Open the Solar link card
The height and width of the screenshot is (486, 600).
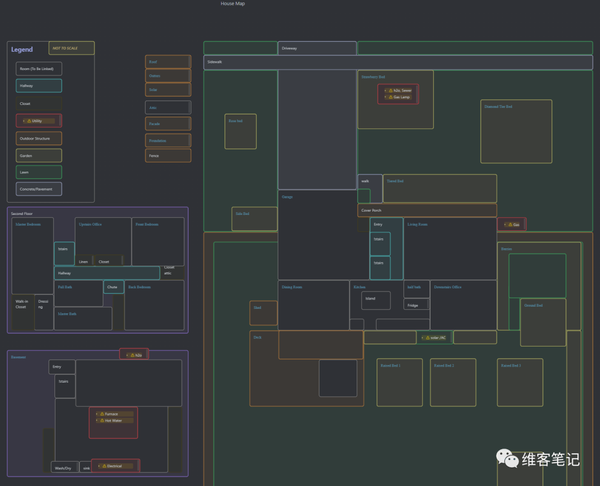click(x=168, y=90)
